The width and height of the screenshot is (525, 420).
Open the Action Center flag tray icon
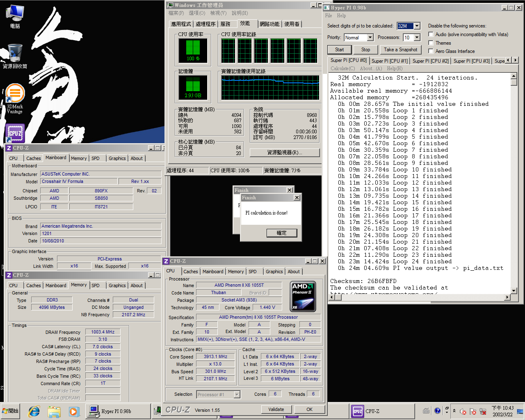point(472,411)
